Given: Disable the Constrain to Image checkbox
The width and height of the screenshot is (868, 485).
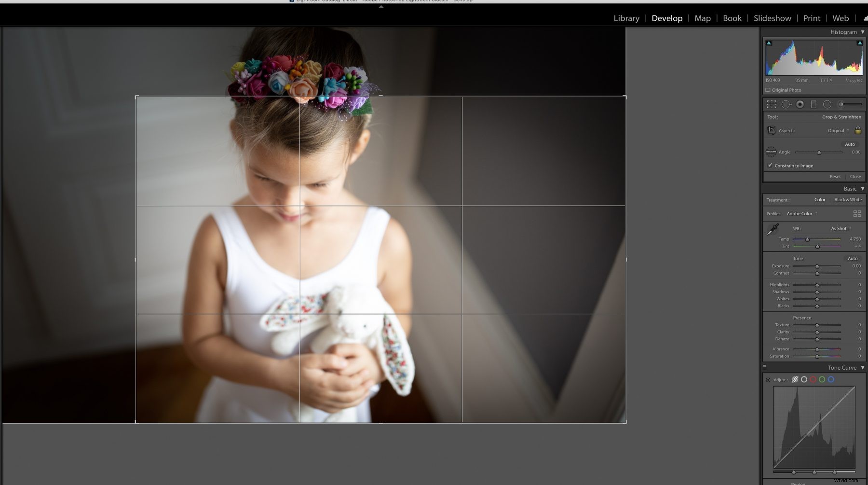Looking at the screenshot, I should pos(770,166).
